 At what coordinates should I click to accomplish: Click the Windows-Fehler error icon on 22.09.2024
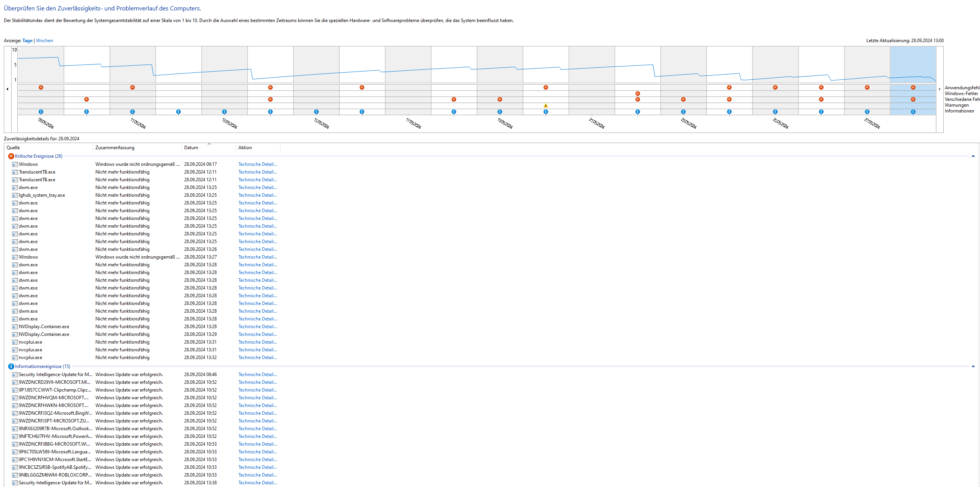coord(637,94)
